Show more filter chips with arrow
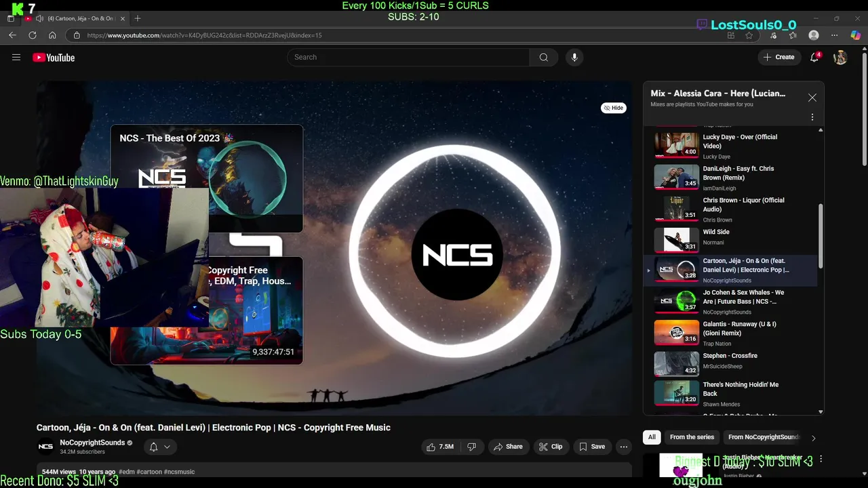Screen dimensions: 868x488 tap(814, 438)
